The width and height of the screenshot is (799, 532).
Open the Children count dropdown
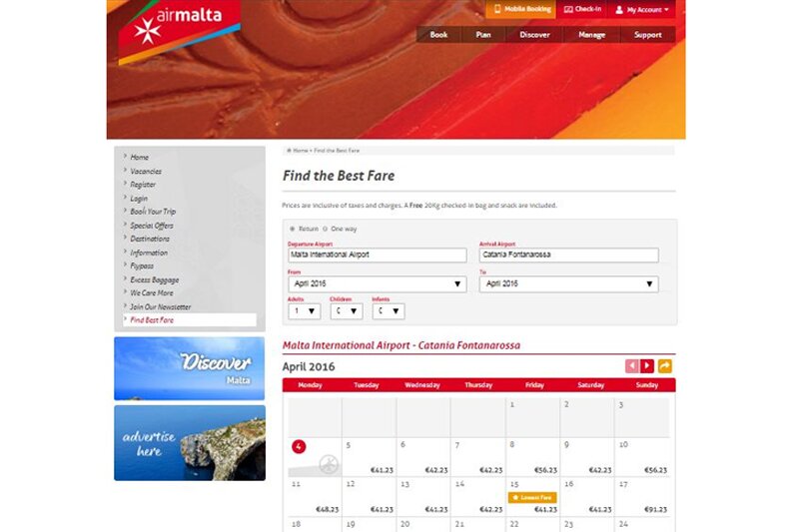347,311
